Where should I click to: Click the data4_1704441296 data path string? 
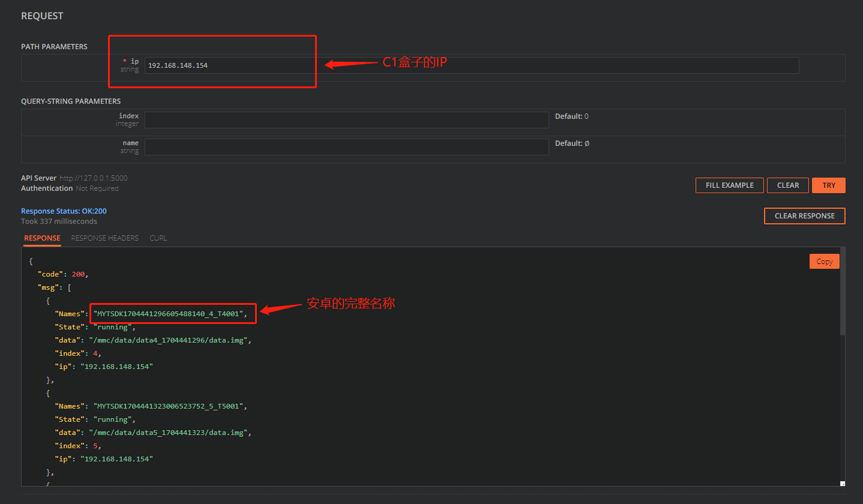[x=169, y=340]
